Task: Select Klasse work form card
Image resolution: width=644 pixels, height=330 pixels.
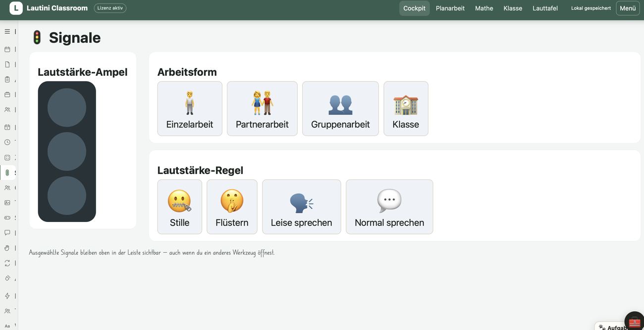Action: [406, 109]
